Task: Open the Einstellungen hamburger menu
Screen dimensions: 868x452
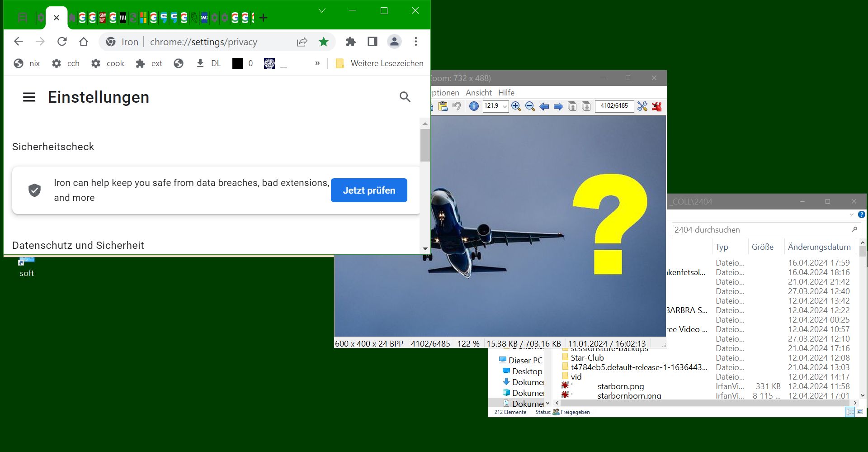Action: (x=29, y=97)
